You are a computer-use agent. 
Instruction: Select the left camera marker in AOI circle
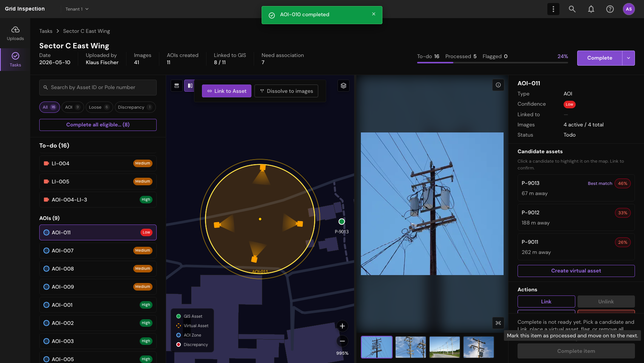pyautogui.click(x=217, y=225)
